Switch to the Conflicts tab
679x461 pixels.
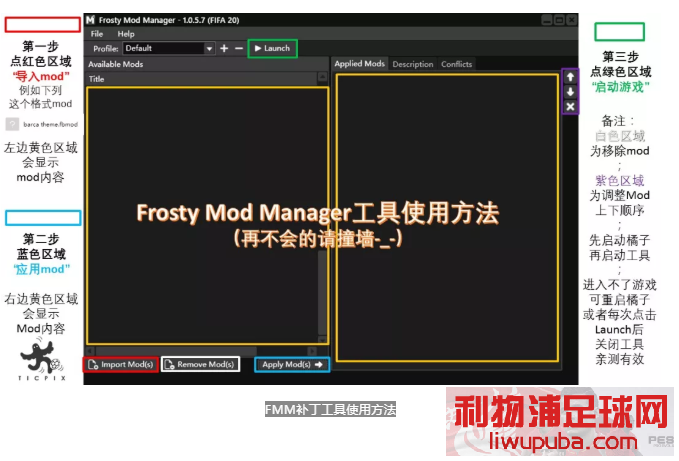(456, 64)
